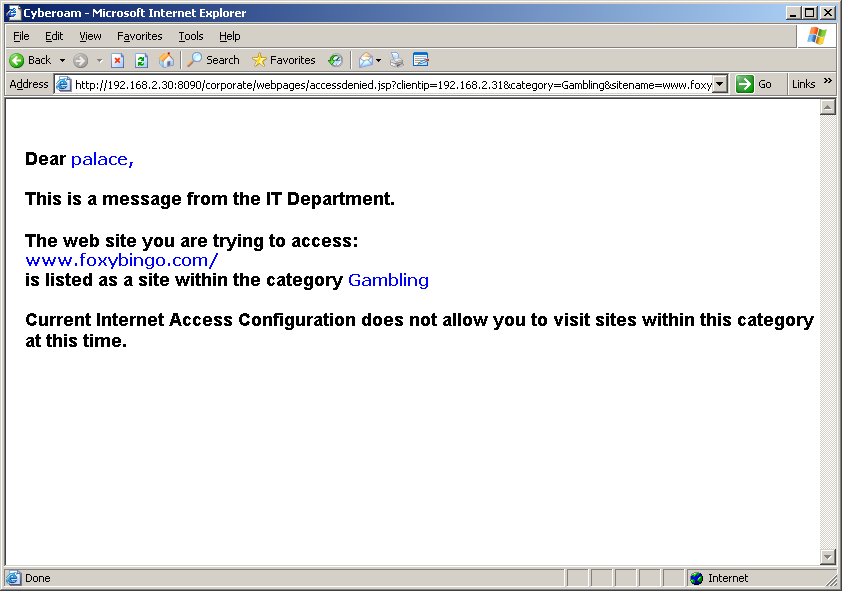
Task: Click the username palace text
Action: [102, 159]
